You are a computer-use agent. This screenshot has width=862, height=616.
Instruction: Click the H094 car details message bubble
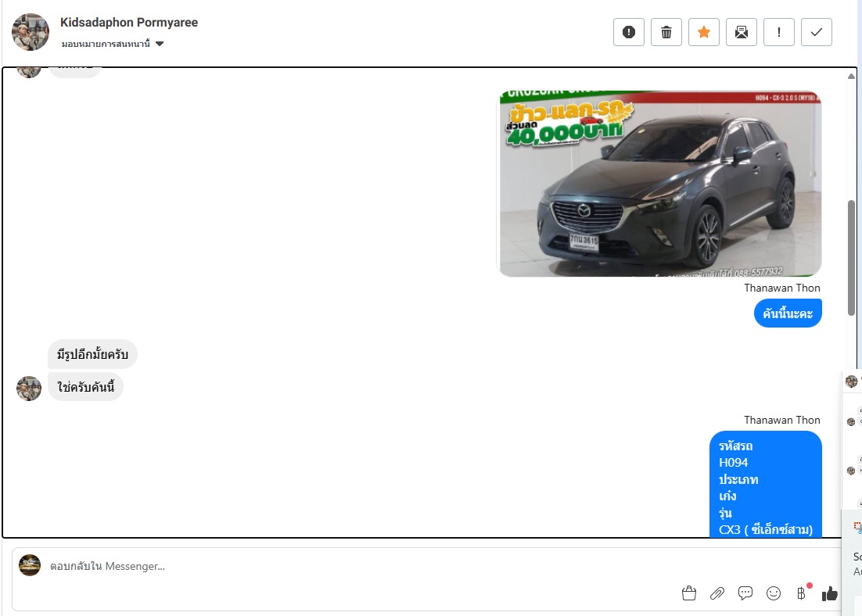coord(766,485)
